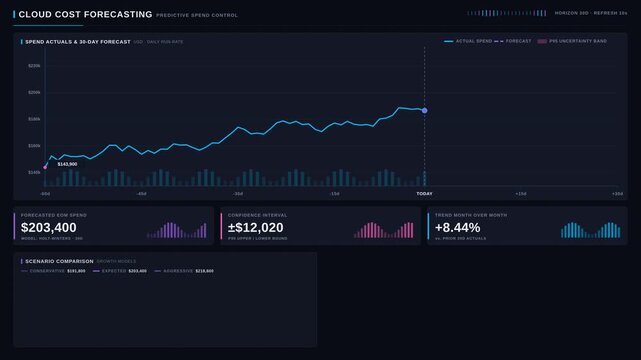
Task: Click the Forecast legend entry
Action: coord(513,41)
